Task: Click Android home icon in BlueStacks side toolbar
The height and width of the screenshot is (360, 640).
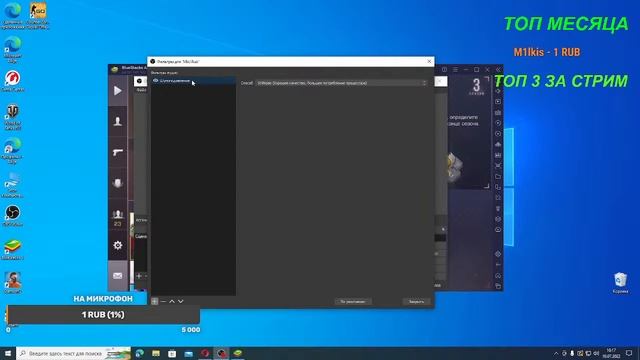Action: click(x=498, y=276)
